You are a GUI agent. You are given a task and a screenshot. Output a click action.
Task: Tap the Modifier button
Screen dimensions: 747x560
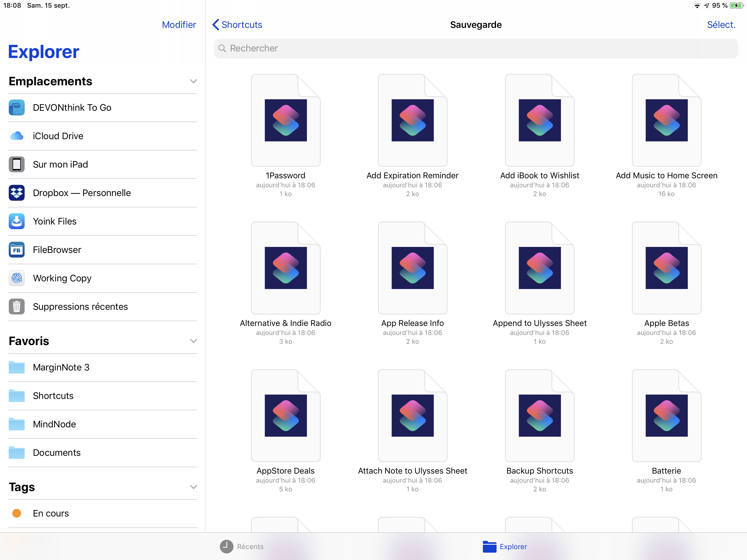click(179, 25)
